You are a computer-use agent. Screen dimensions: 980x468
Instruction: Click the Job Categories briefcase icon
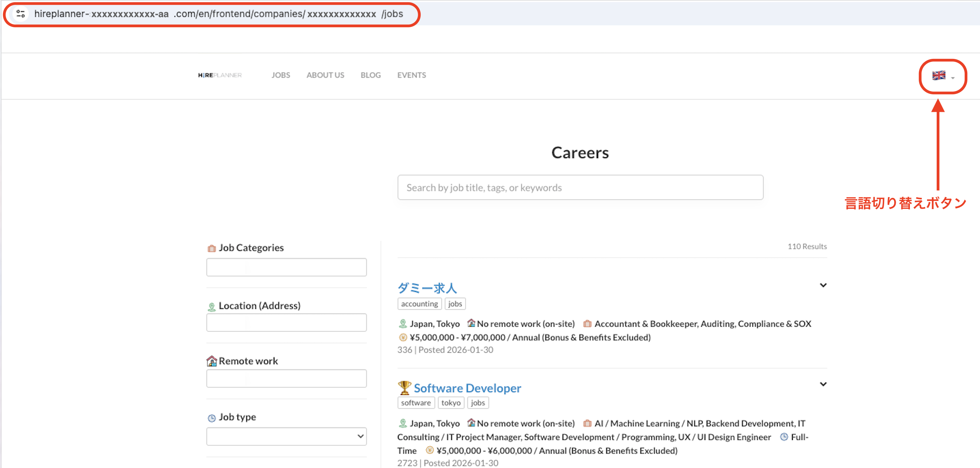(211, 248)
